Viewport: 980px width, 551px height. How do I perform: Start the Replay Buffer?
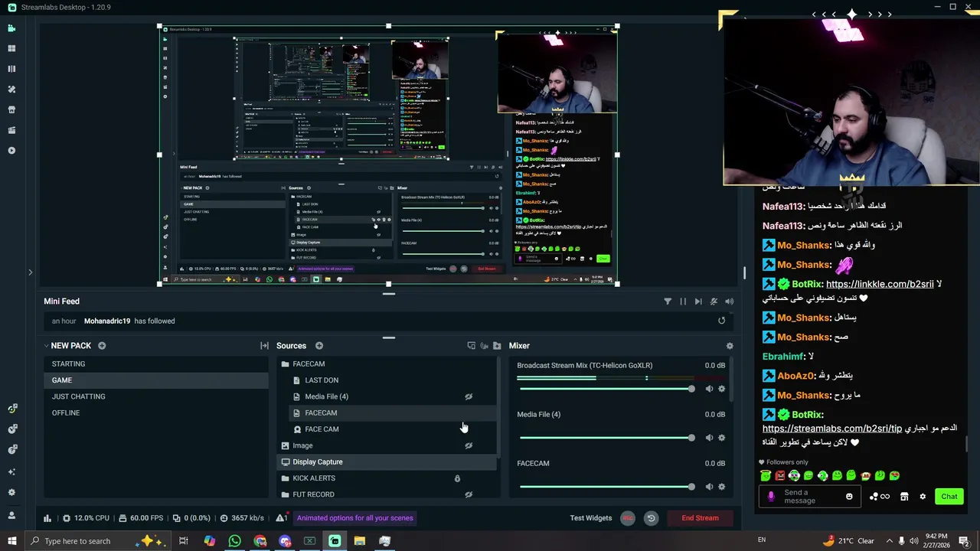[x=651, y=518]
